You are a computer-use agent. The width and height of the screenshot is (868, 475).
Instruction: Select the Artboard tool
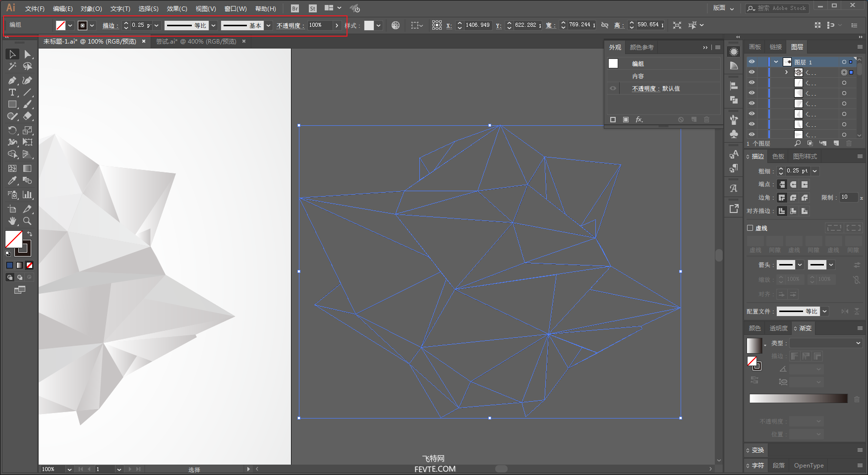click(x=12, y=209)
